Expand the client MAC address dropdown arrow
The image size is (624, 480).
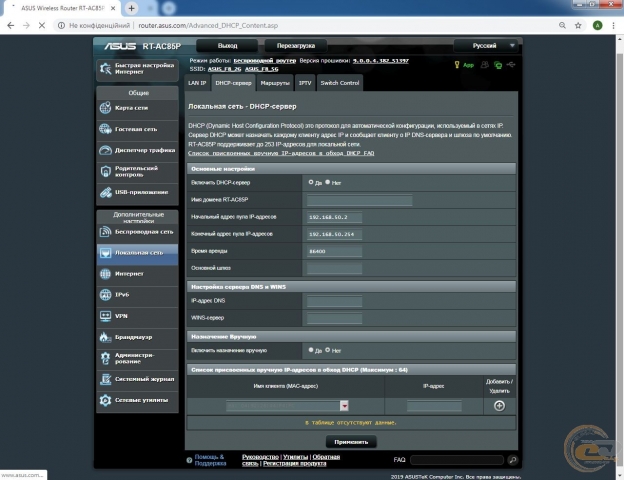pyautogui.click(x=344, y=406)
